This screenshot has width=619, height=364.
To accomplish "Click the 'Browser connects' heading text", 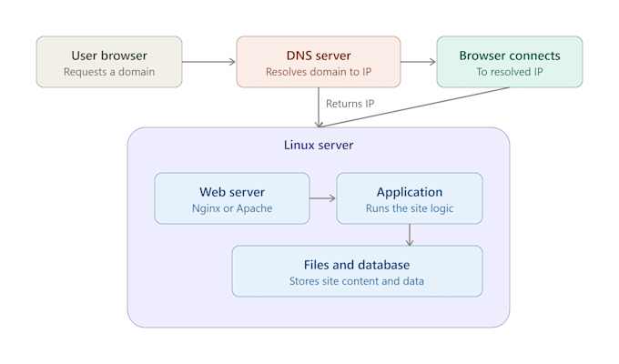I will [x=510, y=56].
